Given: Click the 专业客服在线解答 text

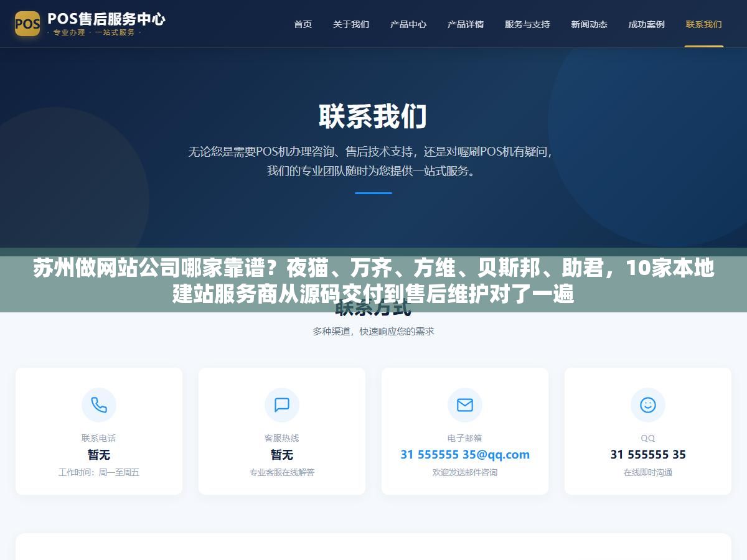Looking at the screenshot, I should coord(282,472).
